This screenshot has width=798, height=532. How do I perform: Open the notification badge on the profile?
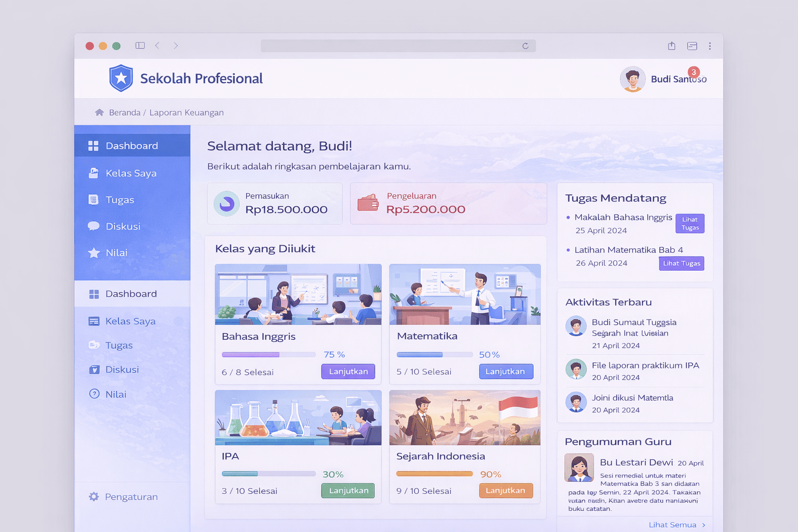(x=694, y=72)
